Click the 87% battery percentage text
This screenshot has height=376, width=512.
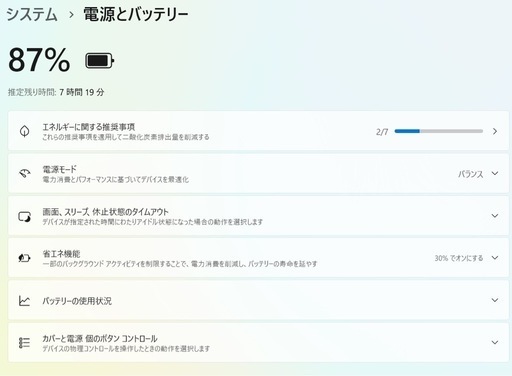(x=39, y=60)
